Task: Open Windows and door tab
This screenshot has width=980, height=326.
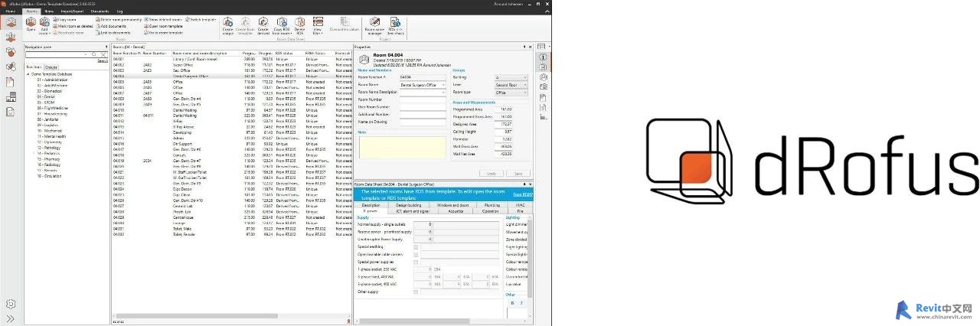Action: tap(453, 205)
